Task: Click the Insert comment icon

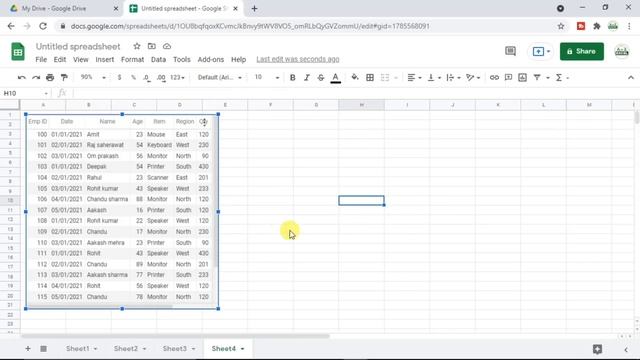Action: (x=508, y=78)
